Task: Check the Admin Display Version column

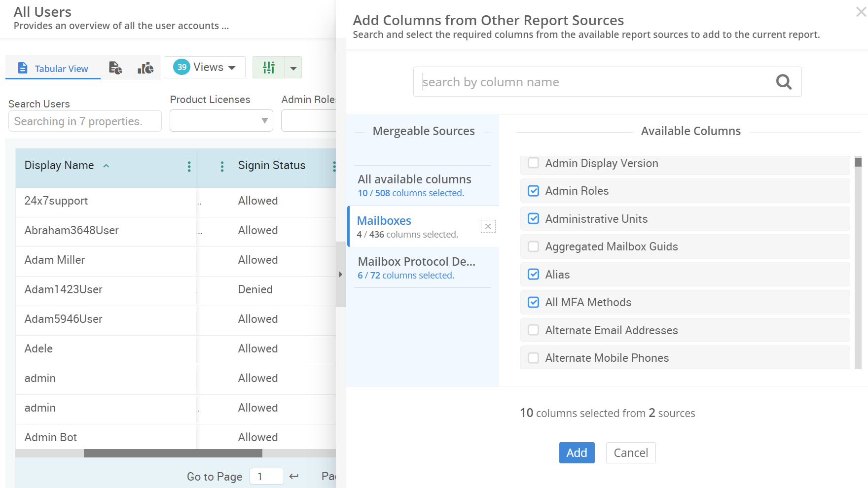Action: coord(533,163)
